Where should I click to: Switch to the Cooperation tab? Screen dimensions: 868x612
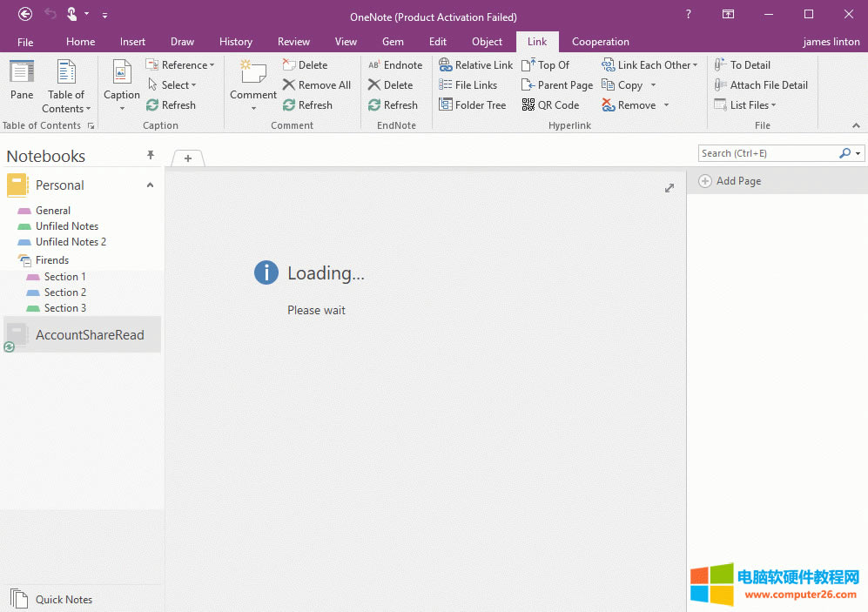(x=600, y=41)
